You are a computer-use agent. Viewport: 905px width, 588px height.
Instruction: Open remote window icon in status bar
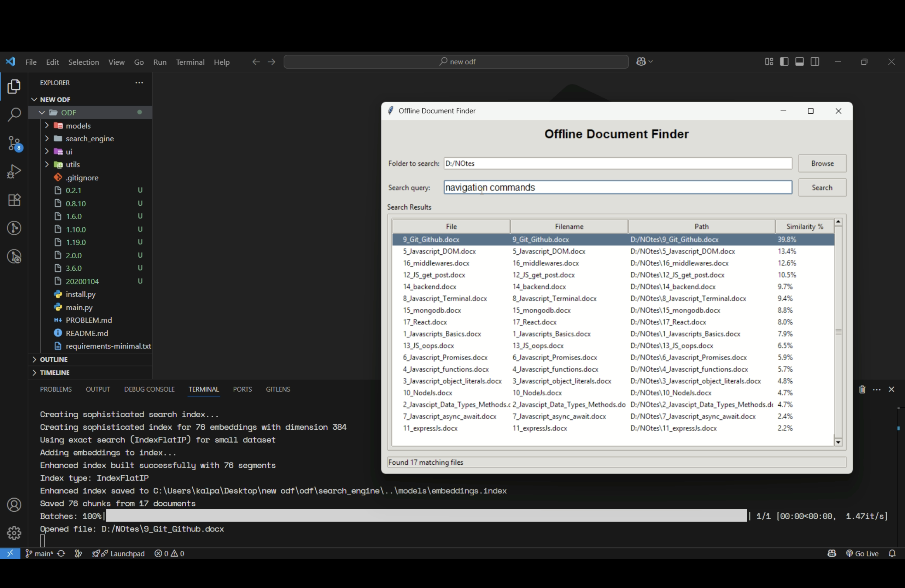coord(10,553)
